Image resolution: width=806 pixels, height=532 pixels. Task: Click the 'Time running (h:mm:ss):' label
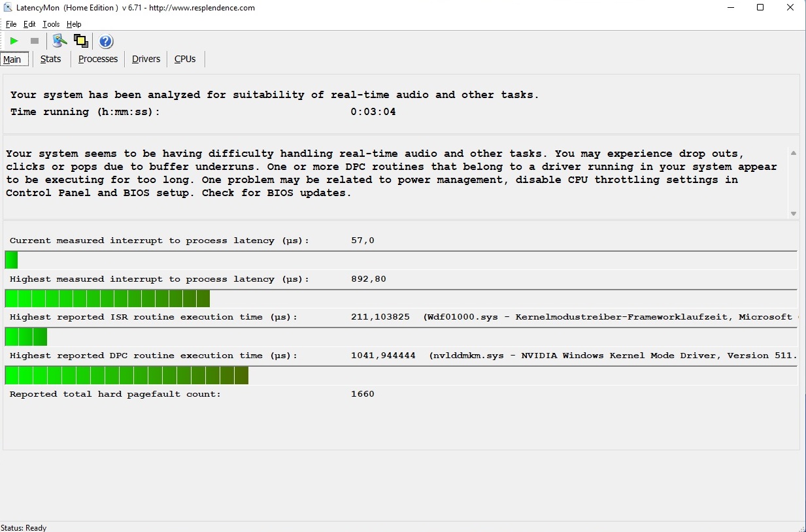pyautogui.click(x=85, y=112)
